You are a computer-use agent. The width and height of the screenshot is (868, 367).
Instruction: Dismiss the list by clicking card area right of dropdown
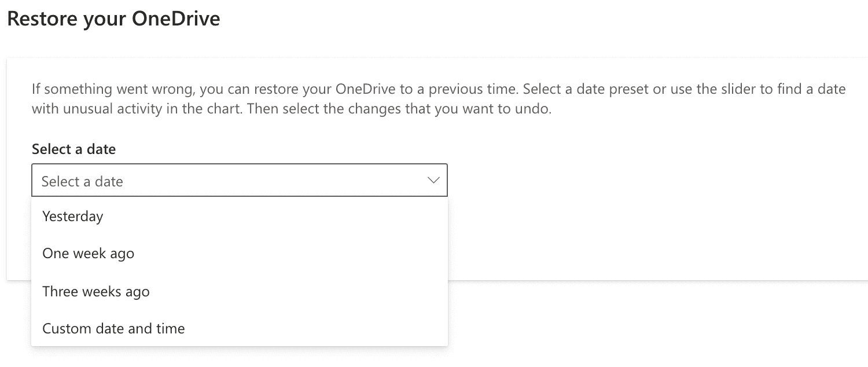click(x=654, y=232)
